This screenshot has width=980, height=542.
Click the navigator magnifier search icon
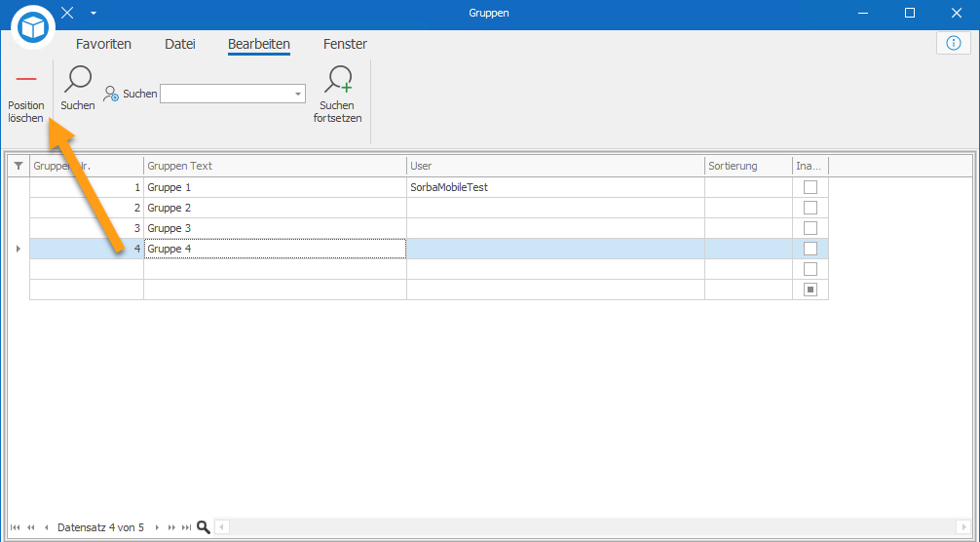coord(204,527)
